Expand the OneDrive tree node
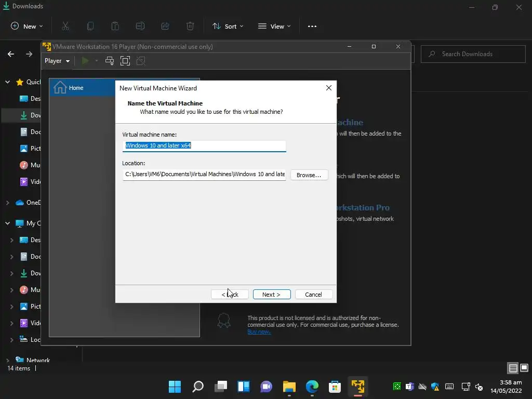This screenshot has height=399, width=532. pos(7,203)
